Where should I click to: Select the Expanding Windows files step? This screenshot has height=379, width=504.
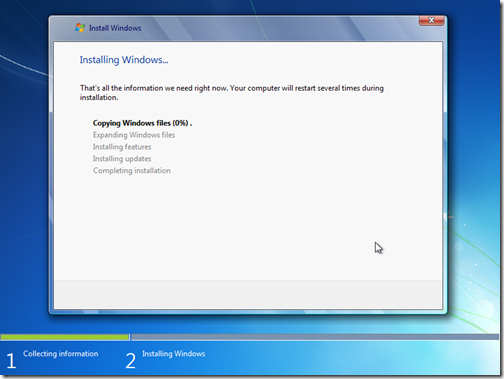point(134,135)
